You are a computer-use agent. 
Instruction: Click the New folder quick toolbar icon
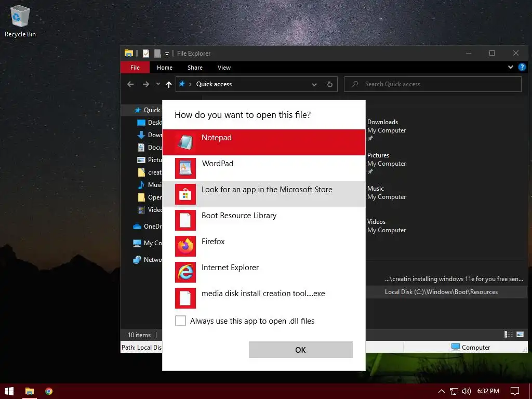[157, 54]
